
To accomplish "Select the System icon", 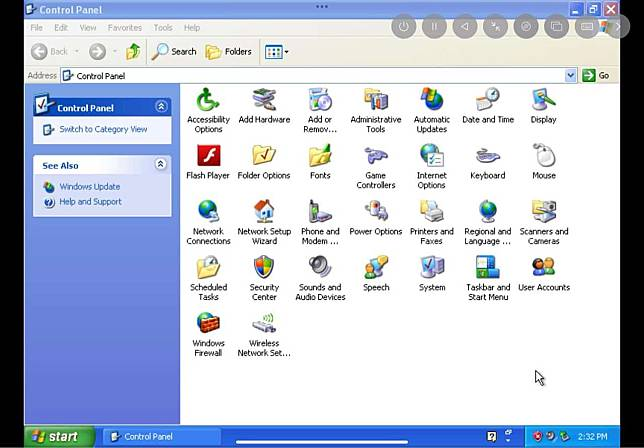I will [x=432, y=273].
